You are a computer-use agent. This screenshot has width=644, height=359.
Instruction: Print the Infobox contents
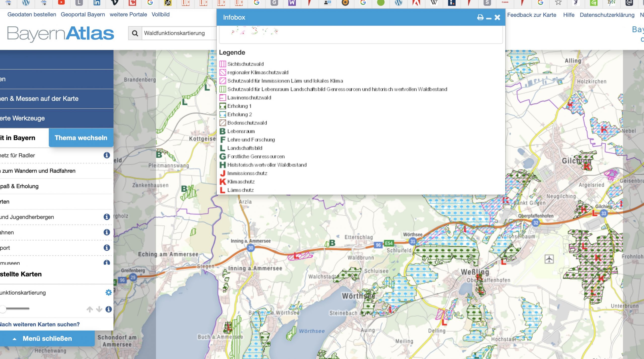point(480,17)
